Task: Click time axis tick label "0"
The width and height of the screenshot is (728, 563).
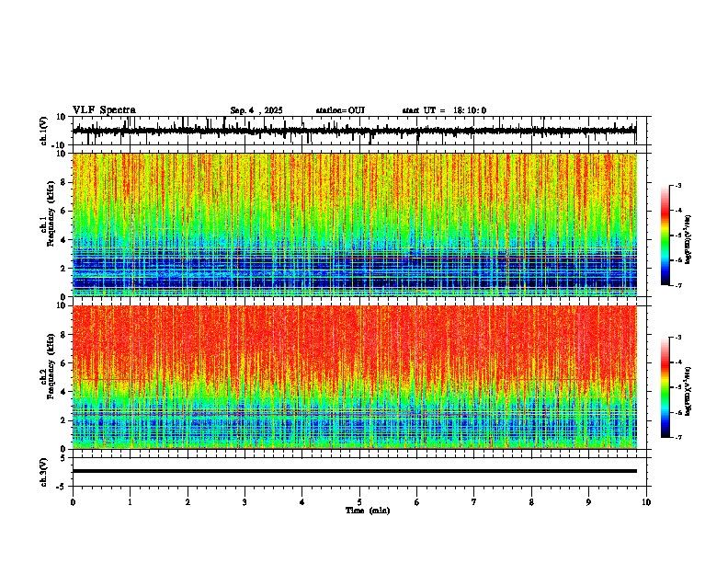Action: click(73, 502)
